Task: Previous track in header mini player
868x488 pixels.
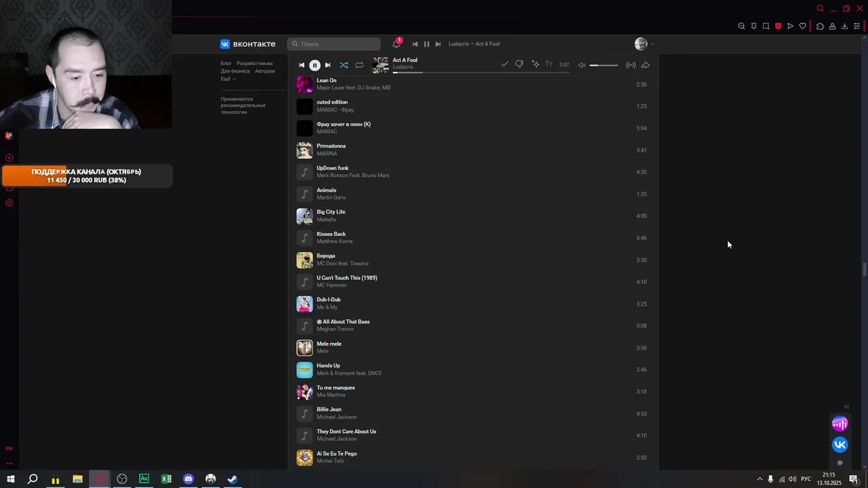Action: [415, 44]
